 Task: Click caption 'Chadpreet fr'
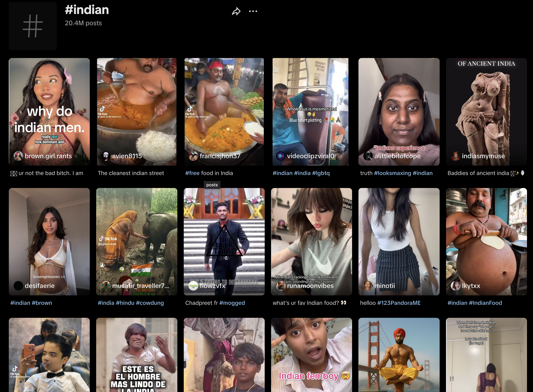[x=202, y=303]
